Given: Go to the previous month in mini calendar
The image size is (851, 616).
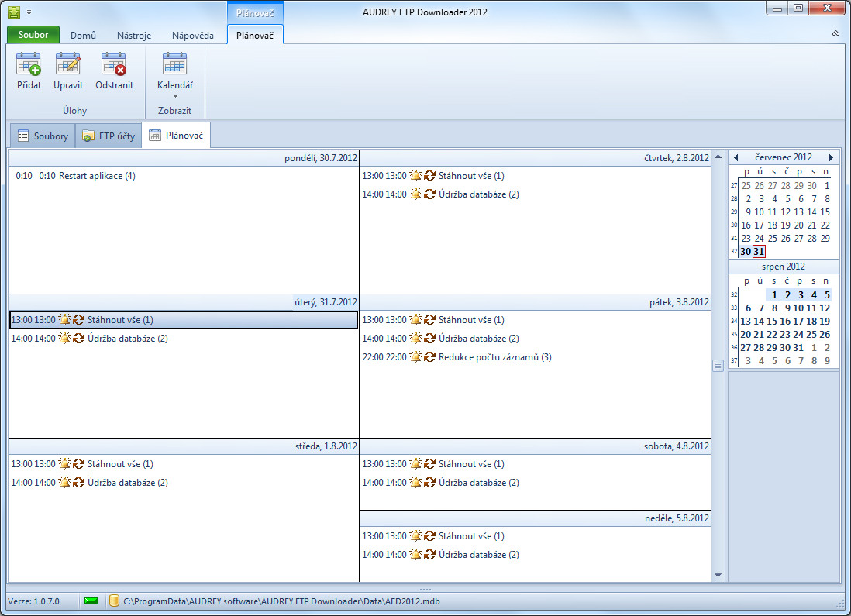Looking at the screenshot, I should pos(736,157).
